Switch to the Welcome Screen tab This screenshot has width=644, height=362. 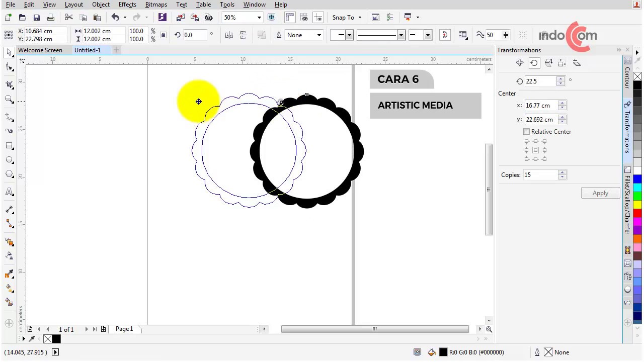click(x=40, y=50)
